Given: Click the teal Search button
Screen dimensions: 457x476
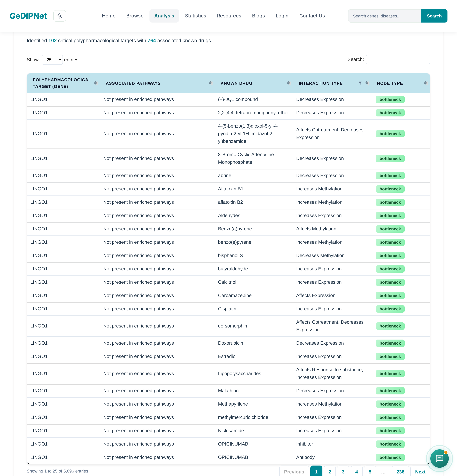Looking at the screenshot, I should point(434,16).
